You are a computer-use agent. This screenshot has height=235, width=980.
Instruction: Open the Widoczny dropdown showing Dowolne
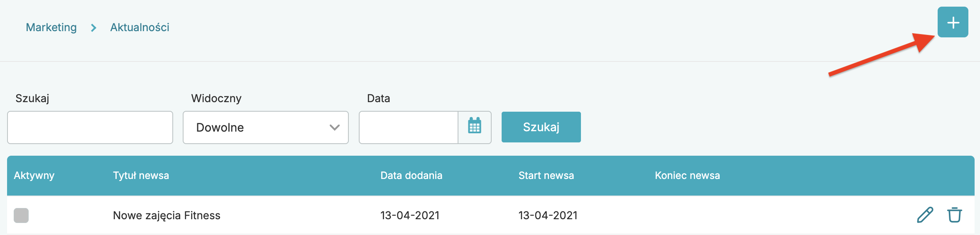pos(266,127)
